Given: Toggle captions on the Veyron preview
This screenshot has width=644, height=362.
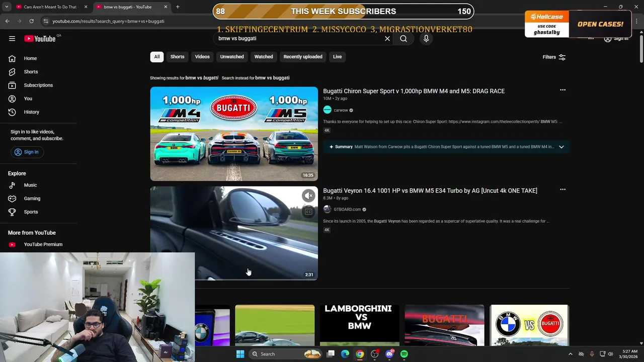Looking at the screenshot, I should [x=308, y=212].
